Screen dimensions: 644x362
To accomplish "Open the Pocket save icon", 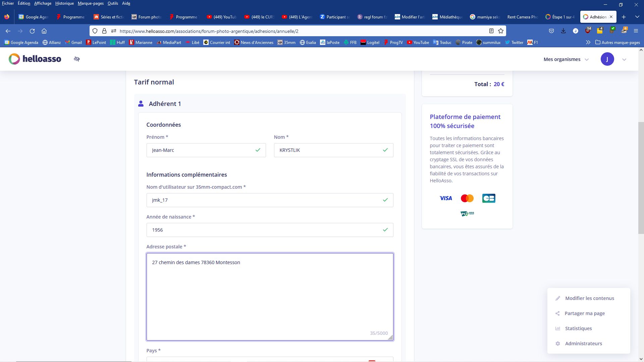I will 551,31.
